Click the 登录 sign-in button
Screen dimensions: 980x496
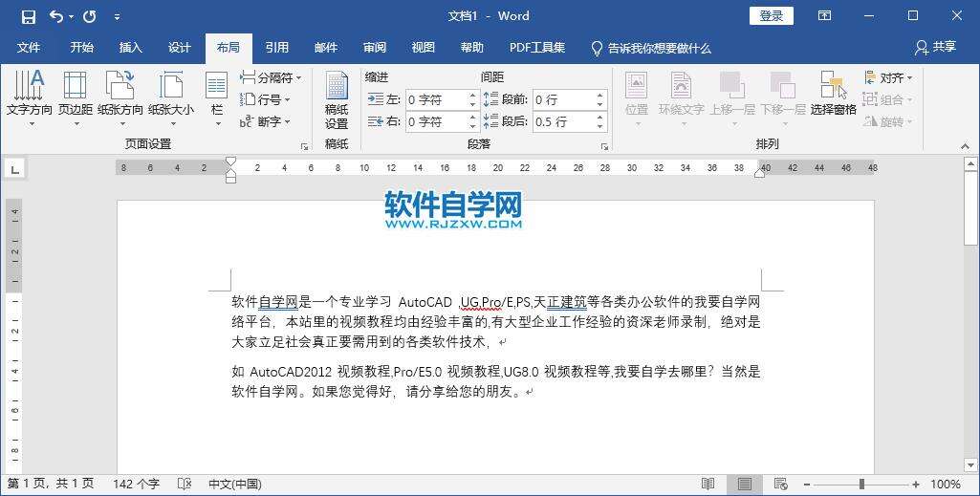point(772,16)
